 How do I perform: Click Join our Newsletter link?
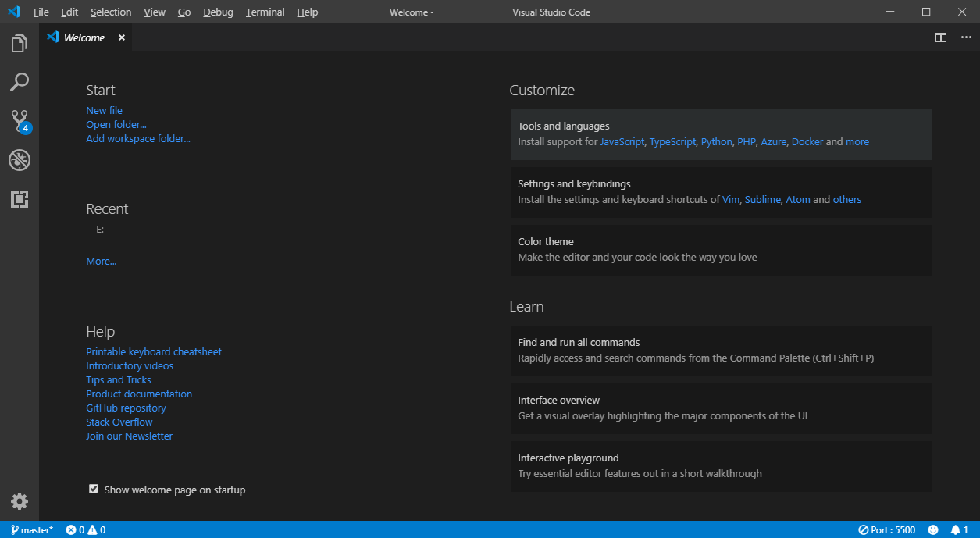130,436
